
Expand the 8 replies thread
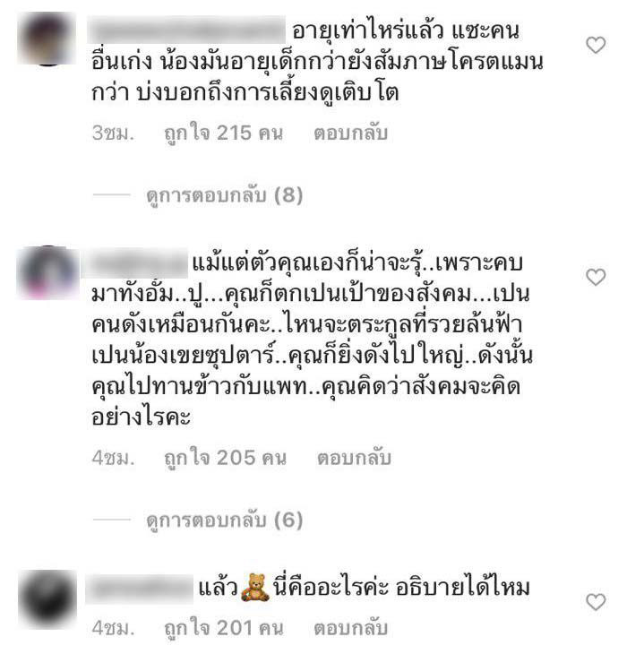point(225,195)
